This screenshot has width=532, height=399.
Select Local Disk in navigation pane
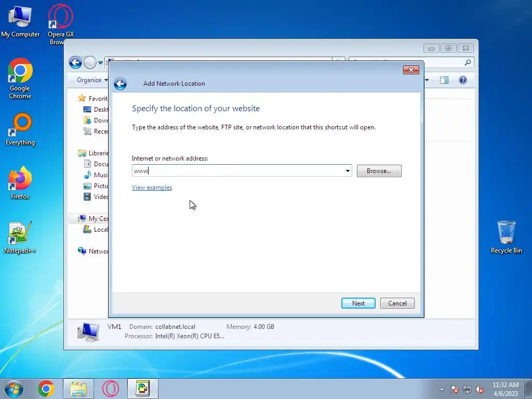pos(96,229)
